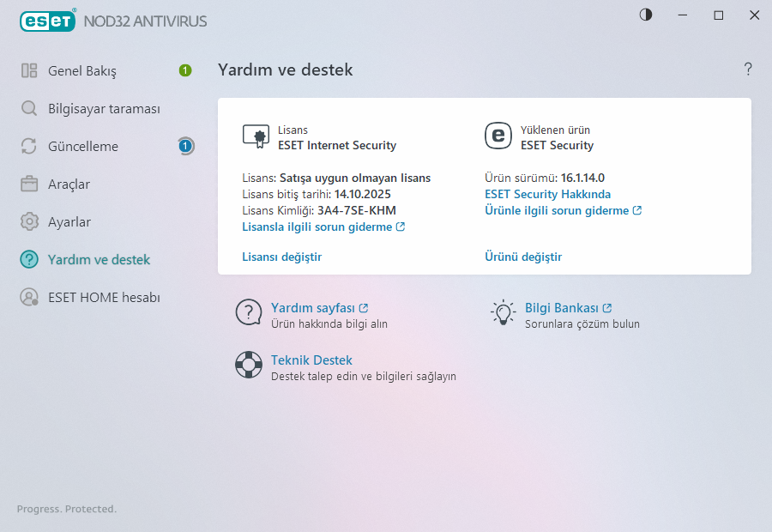Image resolution: width=772 pixels, height=532 pixels.
Task: Click the Güncelleme refresh arrows icon
Action: (x=29, y=146)
